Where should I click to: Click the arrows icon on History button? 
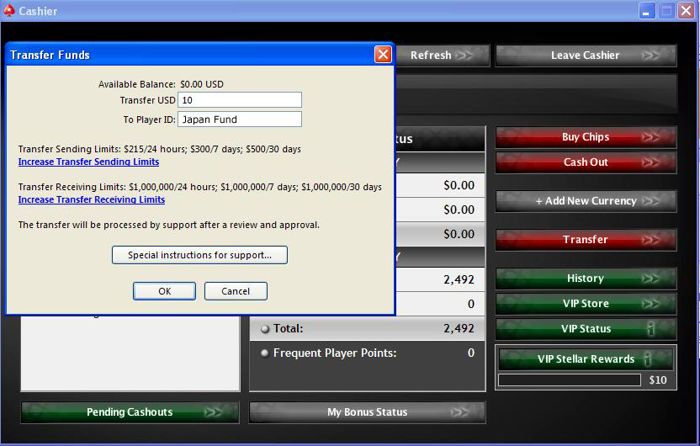coord(650,279)
